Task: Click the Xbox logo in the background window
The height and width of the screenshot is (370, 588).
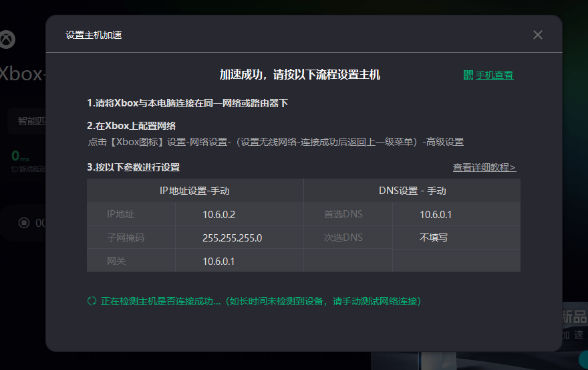Action: (x=7, y=39)
